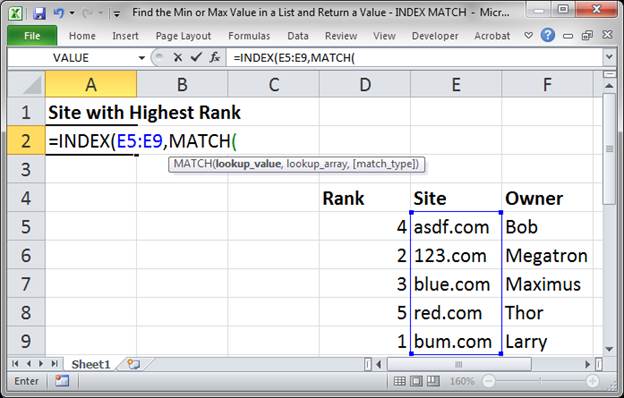Undo the last action in quick access toolbar
The height and width of the screenshot is (398, 624).
tap(58, 13)
